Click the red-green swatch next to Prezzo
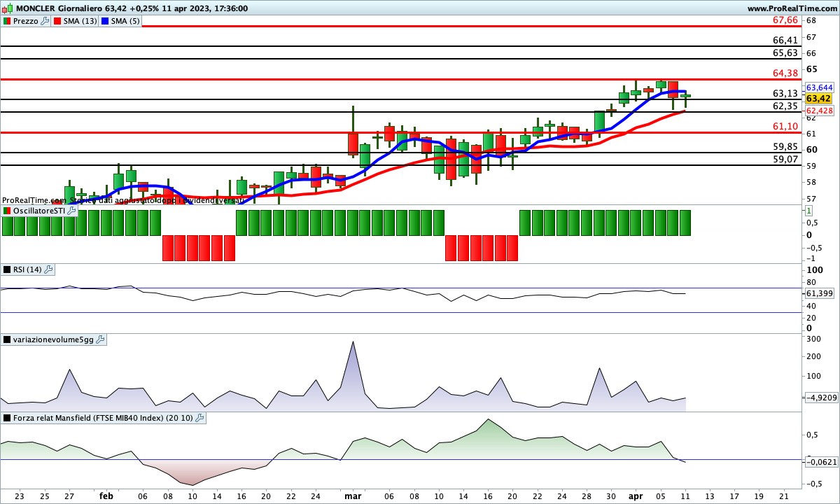Viewport: 840px width, 504px height. (x=7, y=21)
